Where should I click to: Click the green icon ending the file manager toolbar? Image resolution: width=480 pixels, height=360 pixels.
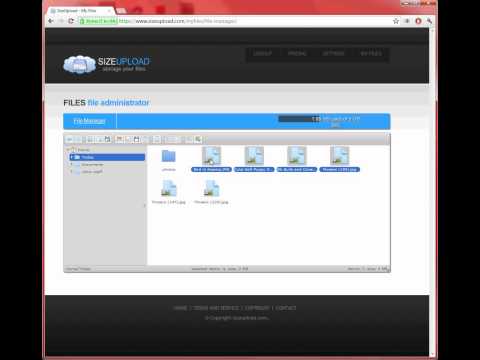(198, 139)
